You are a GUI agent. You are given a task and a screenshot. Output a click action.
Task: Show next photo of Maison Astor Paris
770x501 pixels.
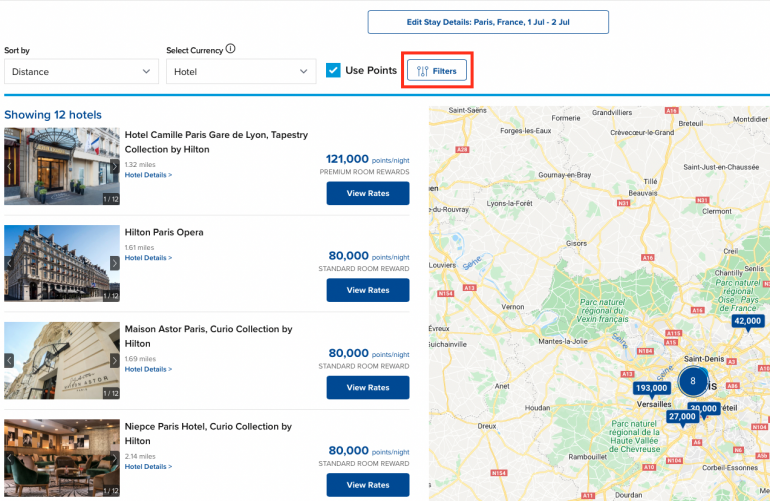[x=114, y=360]
